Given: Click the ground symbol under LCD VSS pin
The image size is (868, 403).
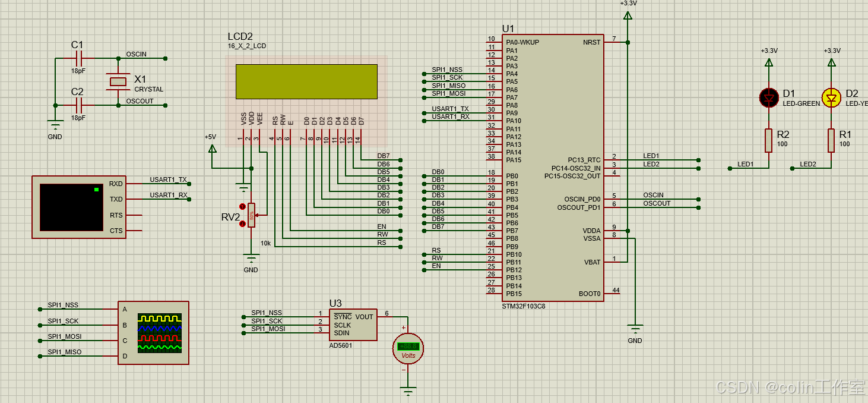Looking at the screenshot, I should [243, 188].
